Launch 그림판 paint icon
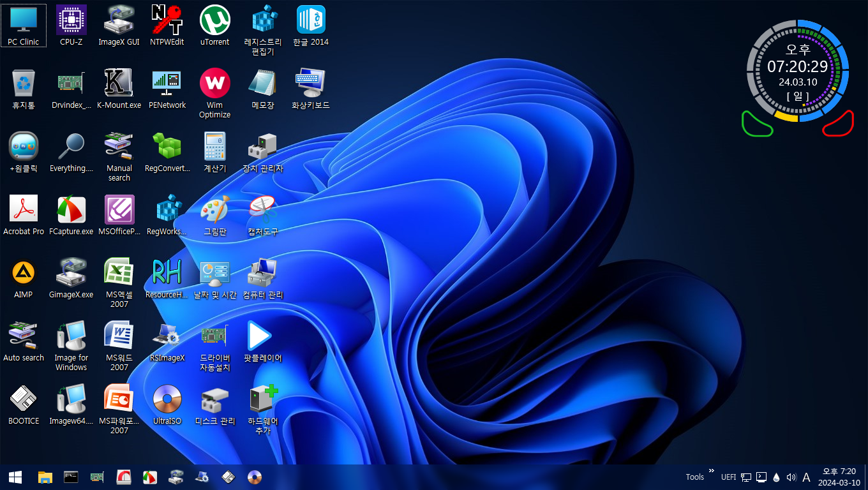The width and height of the screenshot is (868, 490). tap(215, 216)
